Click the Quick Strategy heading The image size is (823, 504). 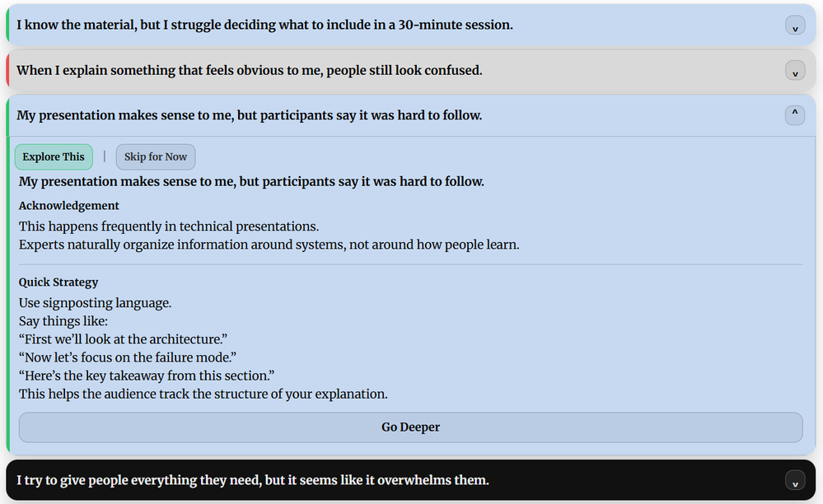tap(58, 282)
